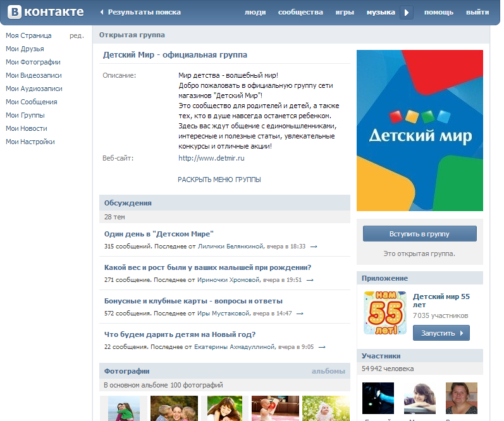Click arrow after first discussion's last message
The image size is (504, 421).
pyautogui.click(x=314, y=247)
